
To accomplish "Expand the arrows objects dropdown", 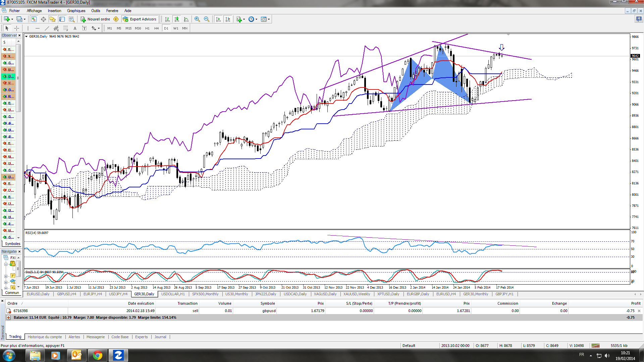I will pos(99,28).
